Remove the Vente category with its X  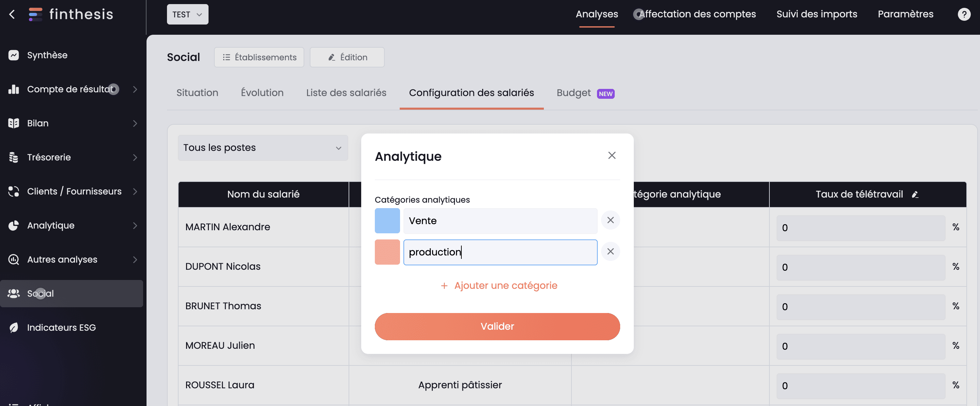pos(610,220)
